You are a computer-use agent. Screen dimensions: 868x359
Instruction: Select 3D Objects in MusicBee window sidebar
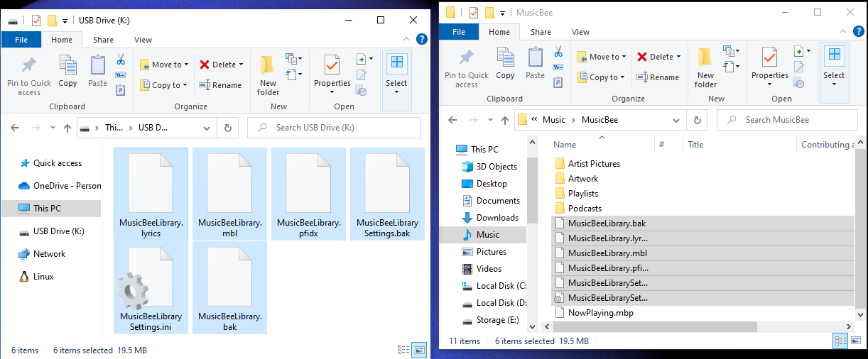click(x=497, y=167)
